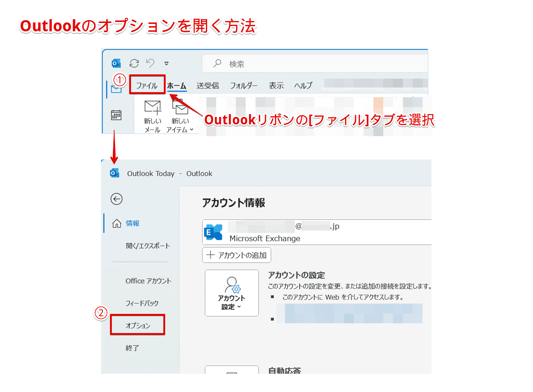Select the 情報 home icon in the sidebar

[x=116, y=223]
